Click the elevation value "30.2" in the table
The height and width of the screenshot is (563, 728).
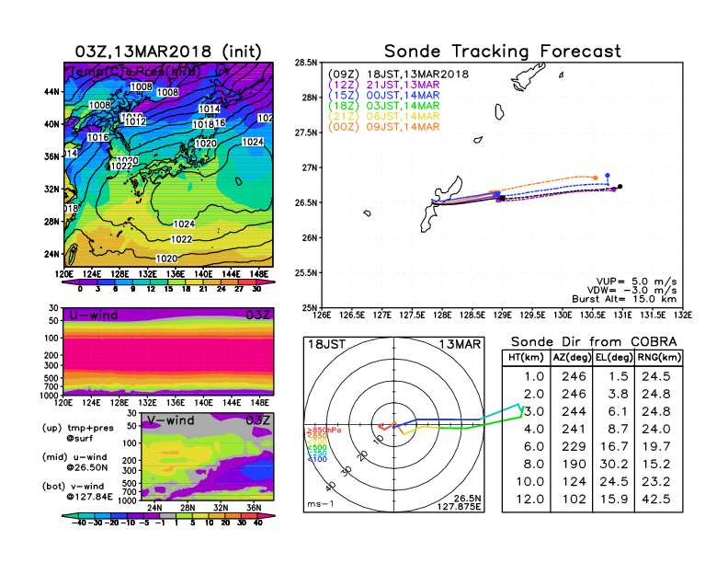tap(614, 464)
